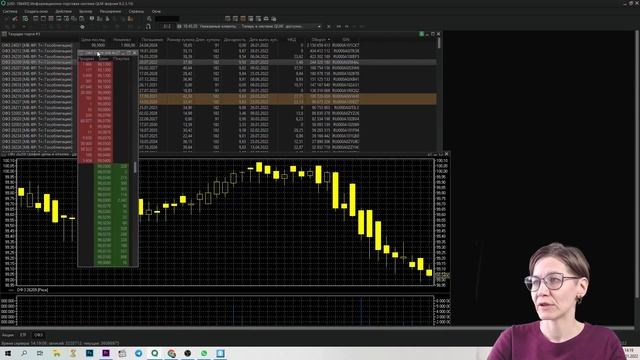Click the ISIN column header
This screenshot has width=640, height=360.
pyautogui.click(x=345, y=40)
